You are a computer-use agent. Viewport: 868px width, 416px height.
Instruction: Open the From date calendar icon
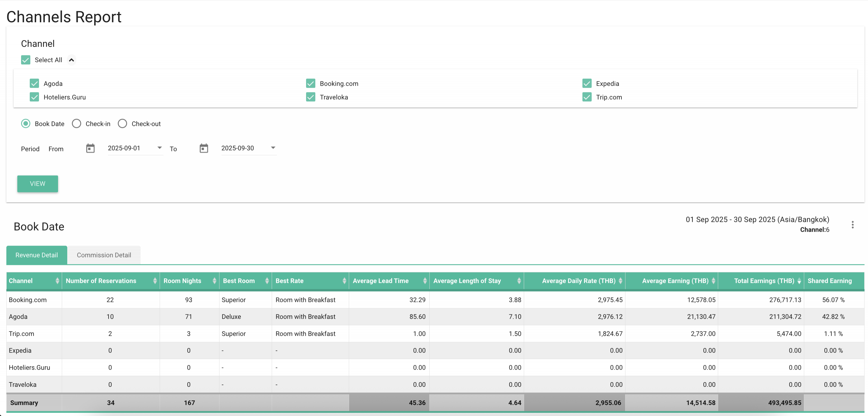90,148
